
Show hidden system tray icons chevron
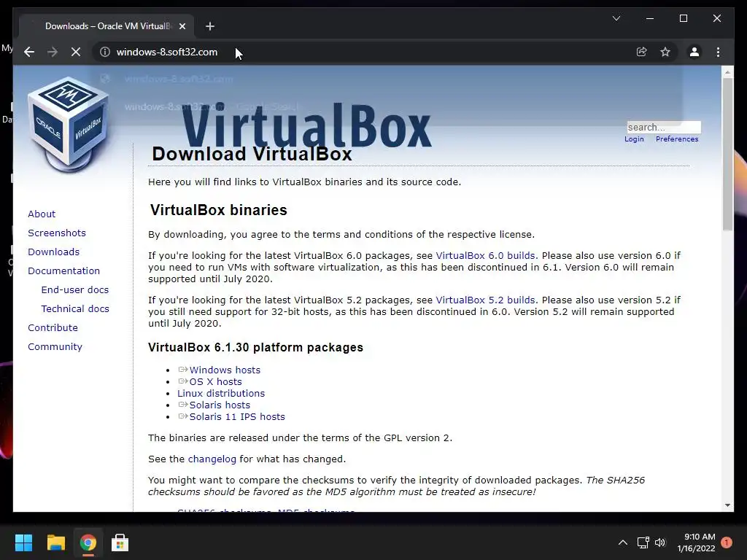pyautogui.click(x=623, y=542)
